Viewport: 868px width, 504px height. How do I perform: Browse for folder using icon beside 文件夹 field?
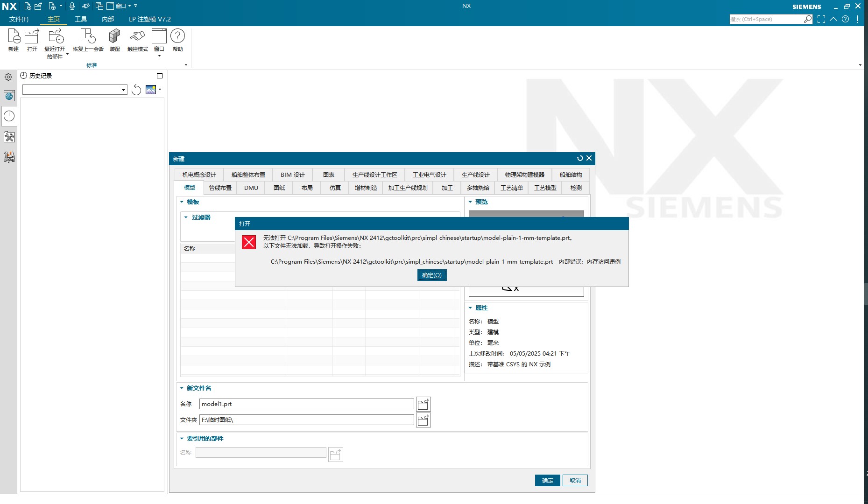pyautogui.click(x=423, y=420)
